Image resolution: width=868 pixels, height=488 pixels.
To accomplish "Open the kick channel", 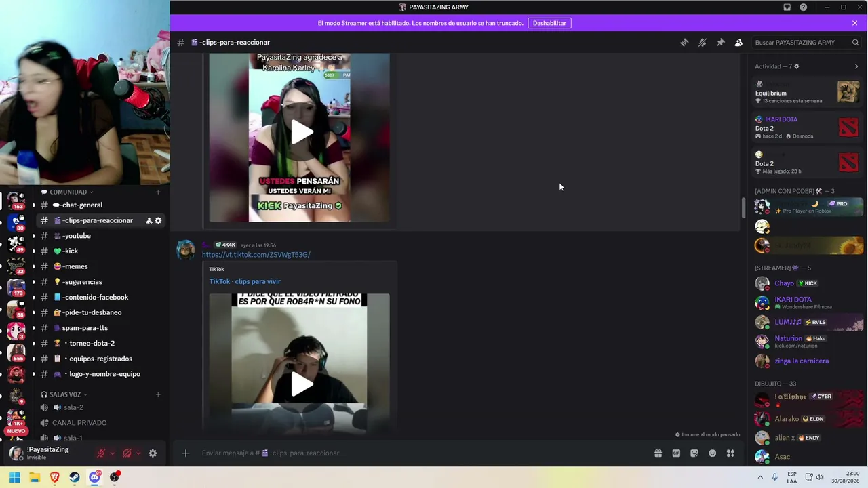I will tap(100, 251).
